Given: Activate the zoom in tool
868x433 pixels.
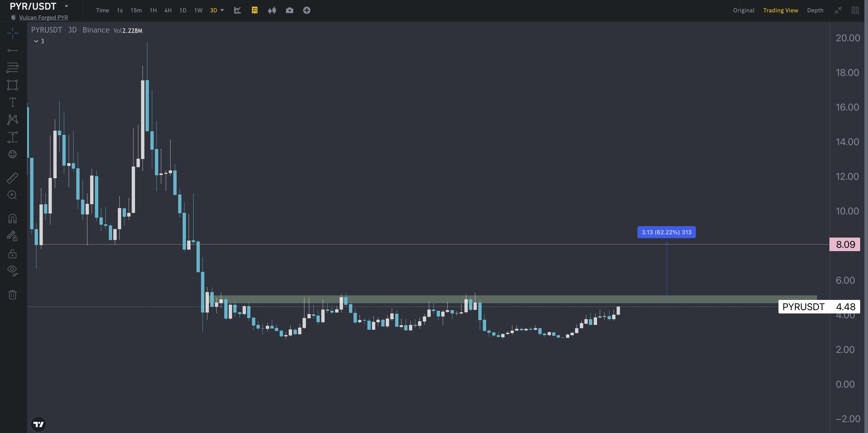Looking at the screenshot, I should pyautogui.click(x=12, y=195).
